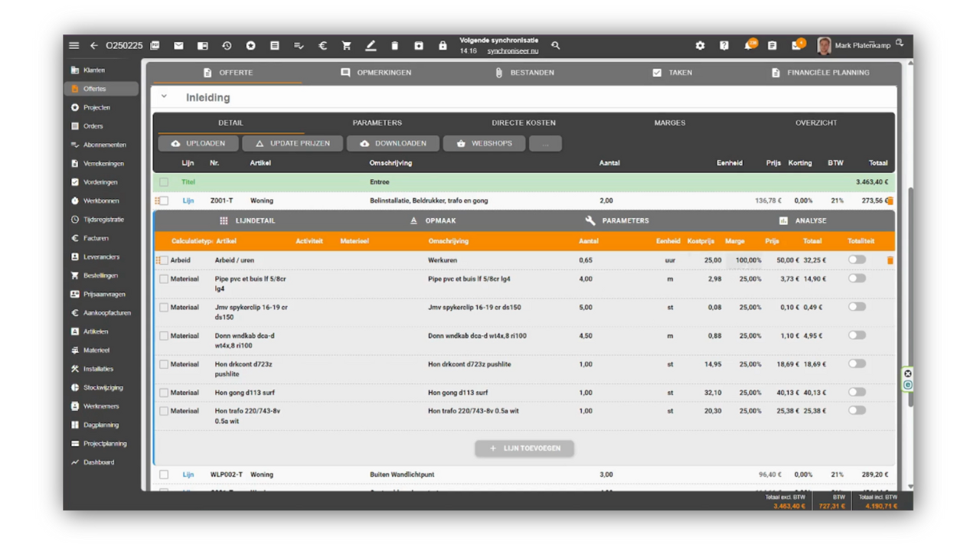Go back with the top-bar arrow
Screen dimensions: 980x551
tap(94, 46)
